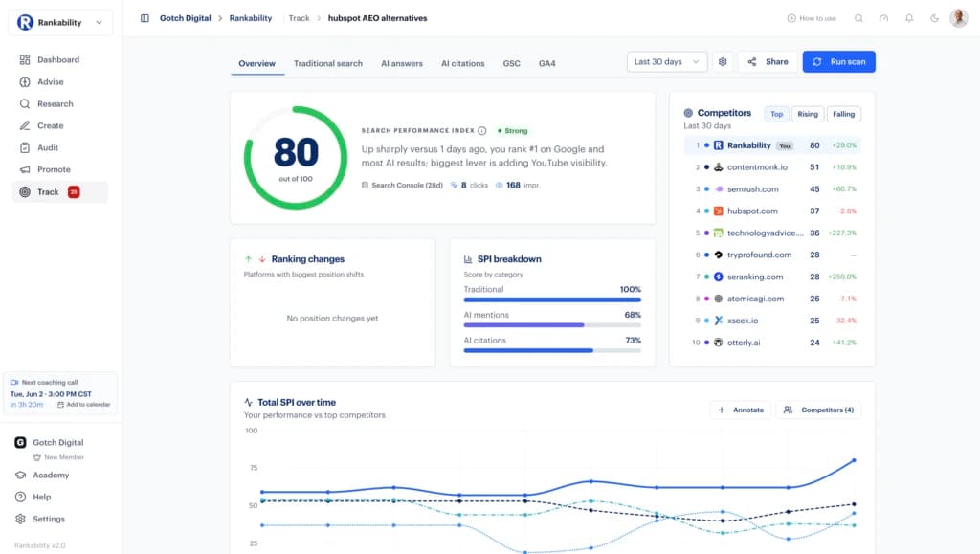Click the Annotate button
This screenshot has width=980, height=554.
coord(741,410)
